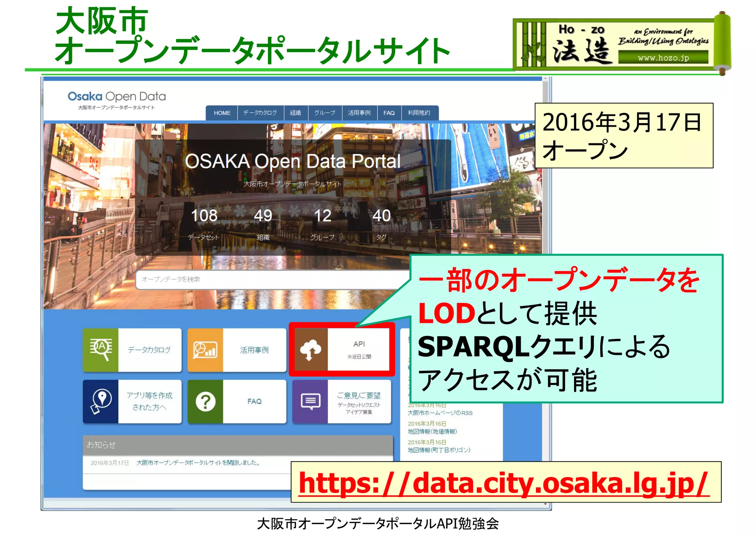Open FAQ in the navigation bar
Image resolution: width=756 pixels, height=535 pixels.
pos(389,113)
